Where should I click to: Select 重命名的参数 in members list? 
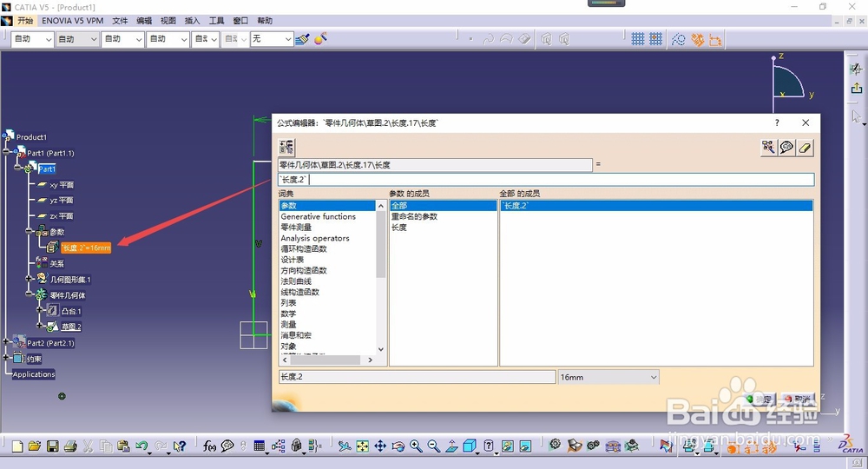pyautogui.click(x=414, y=216)
